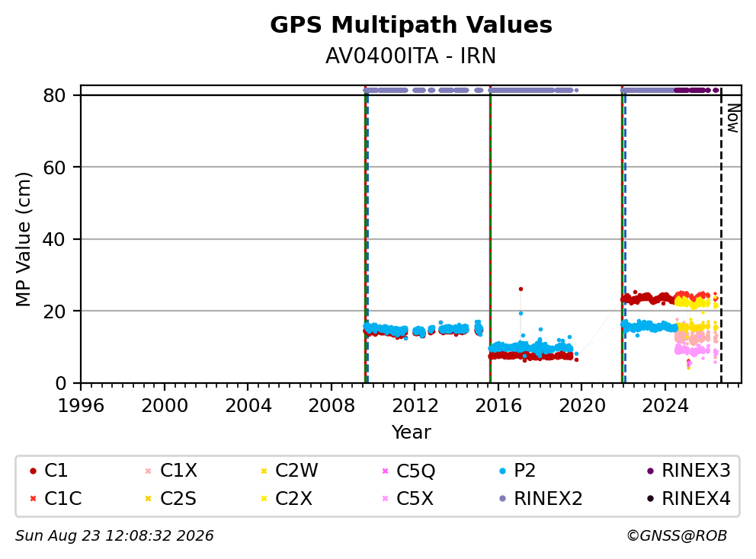Select the C1X pink legend marker
The width and height of the screenshot is (756, 559).
tap(148, 471)
